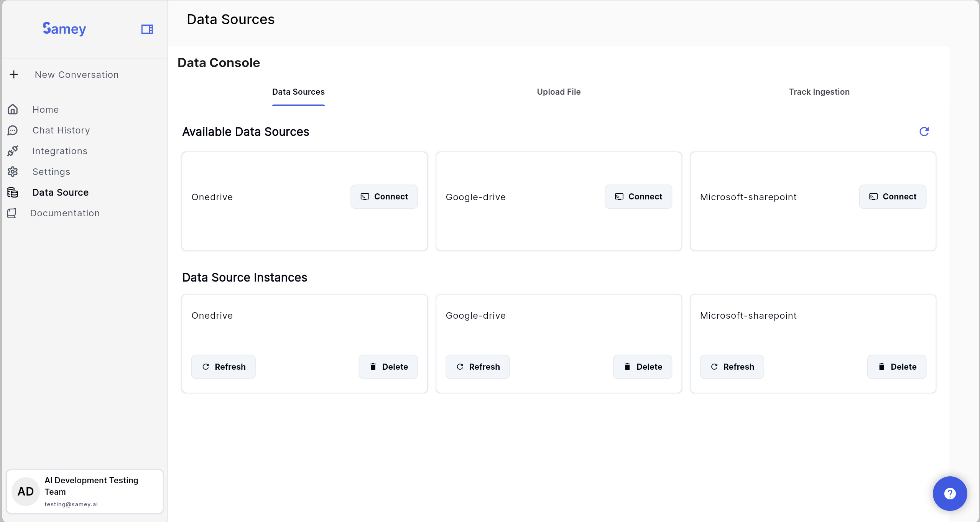Click the Chat History speech bubble icon

(x=13, y=130)
